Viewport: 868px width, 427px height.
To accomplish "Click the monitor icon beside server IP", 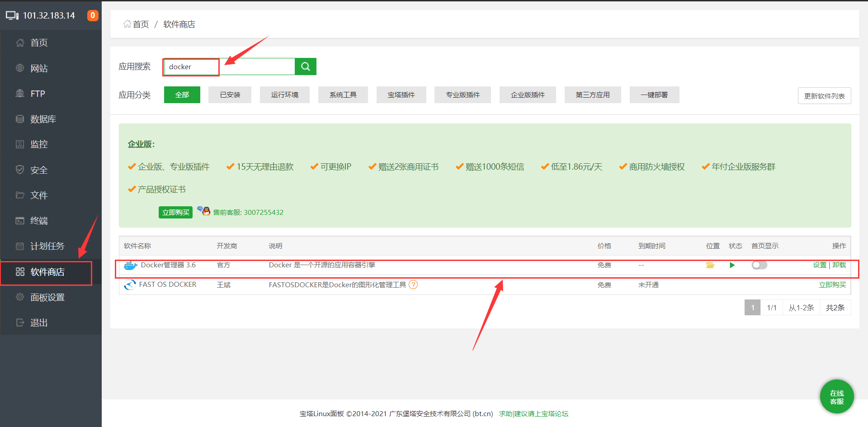I will [12, 15].
